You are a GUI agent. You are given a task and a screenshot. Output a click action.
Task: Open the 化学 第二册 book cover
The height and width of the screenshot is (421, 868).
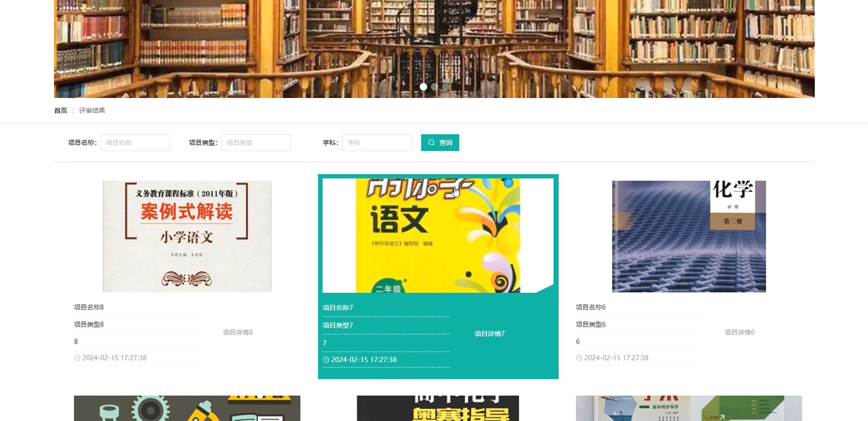(689, 236)
